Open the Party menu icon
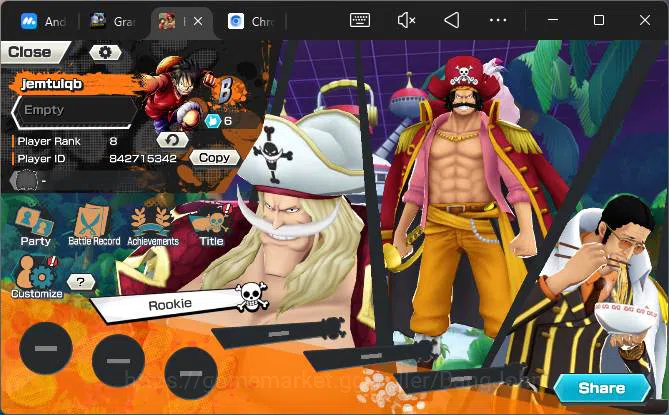 pos(35,226)
